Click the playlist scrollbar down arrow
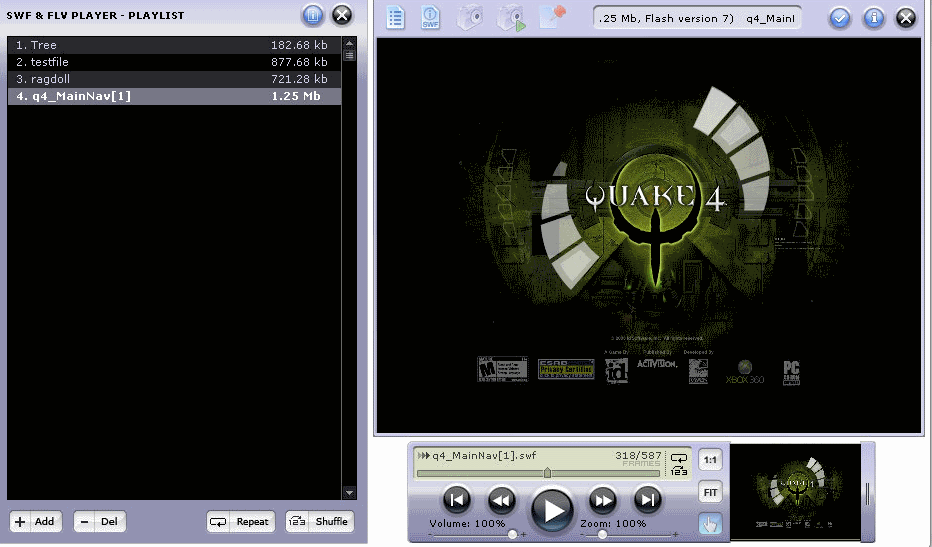Image resolution: width=932 pixels, height=547 pixels. click(349, 492)
